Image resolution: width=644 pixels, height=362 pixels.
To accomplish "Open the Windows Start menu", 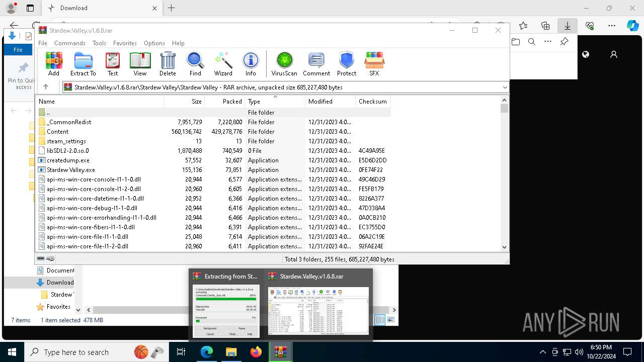I will tap(12, 352).
